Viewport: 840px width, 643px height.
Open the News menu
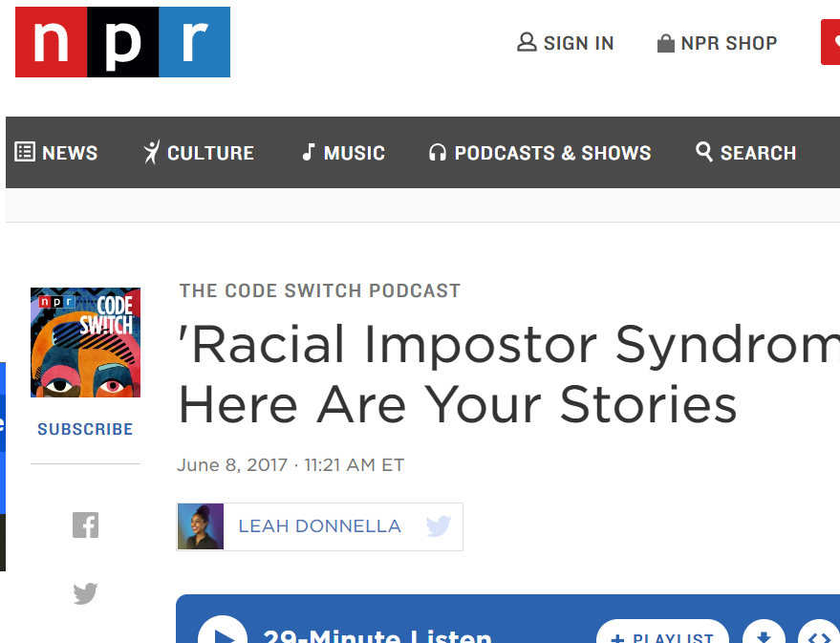56,153
